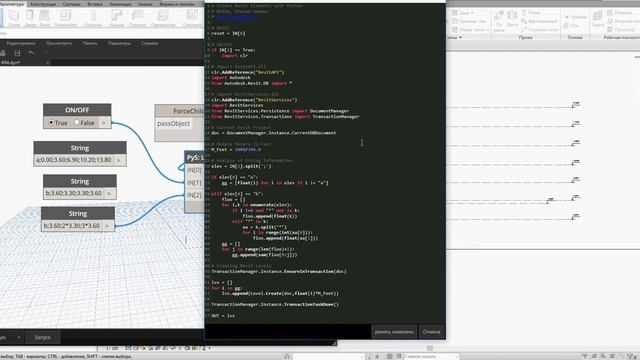Click the ON/OFF node title
This screenshot has height=360, width=640.
77,110
